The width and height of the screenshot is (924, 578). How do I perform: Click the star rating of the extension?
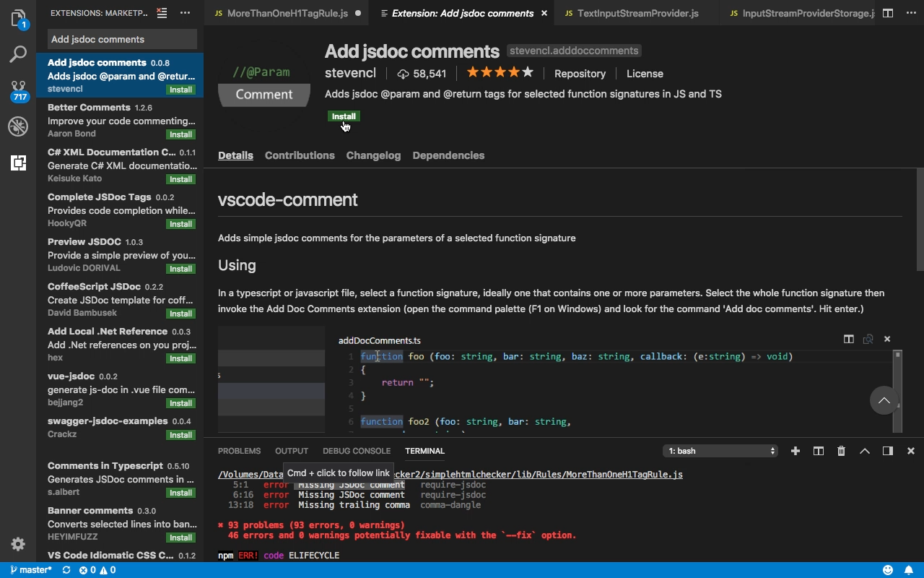pyautogui.click(x=500, y=72)
